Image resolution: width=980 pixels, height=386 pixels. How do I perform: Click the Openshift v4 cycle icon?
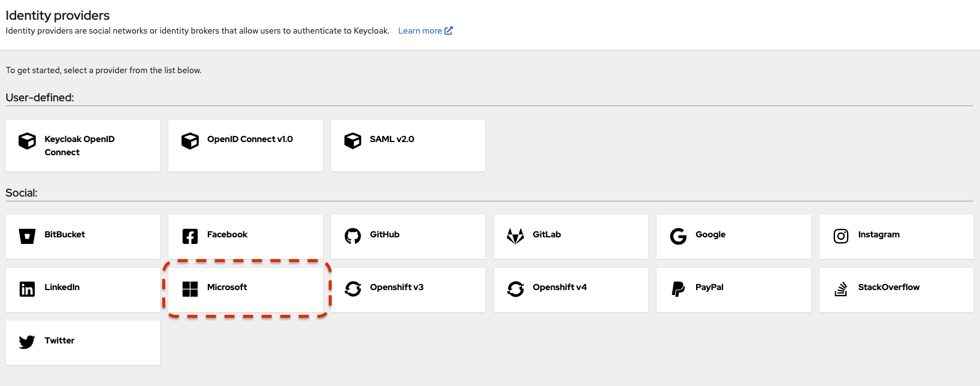coord(515,289)
